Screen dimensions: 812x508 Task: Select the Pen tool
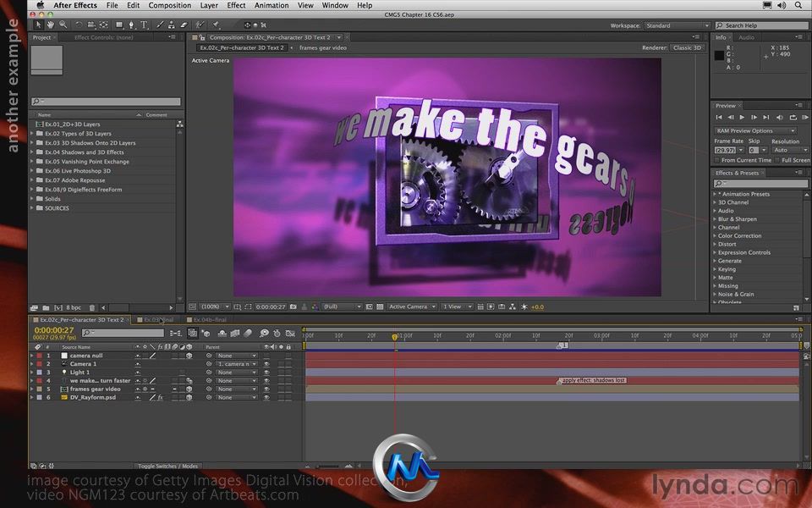coord(132,25)
